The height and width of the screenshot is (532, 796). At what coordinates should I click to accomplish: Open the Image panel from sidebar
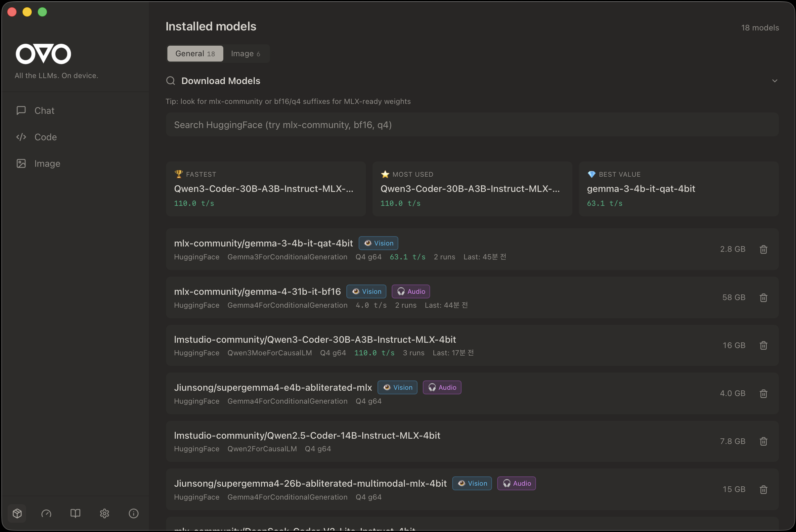click(x=47, y=163)
